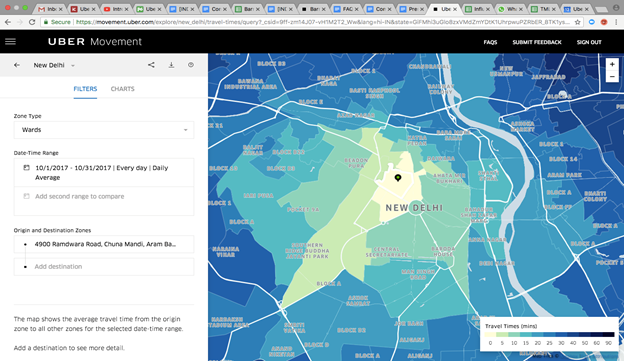The height and width of the screenshot is (361, 624).
Task: Select the Baroda House zone on map
Action: 443,251
